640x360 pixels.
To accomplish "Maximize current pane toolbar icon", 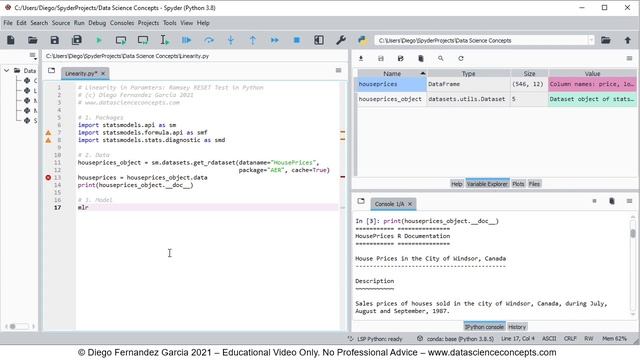I will tap(319, 40).
